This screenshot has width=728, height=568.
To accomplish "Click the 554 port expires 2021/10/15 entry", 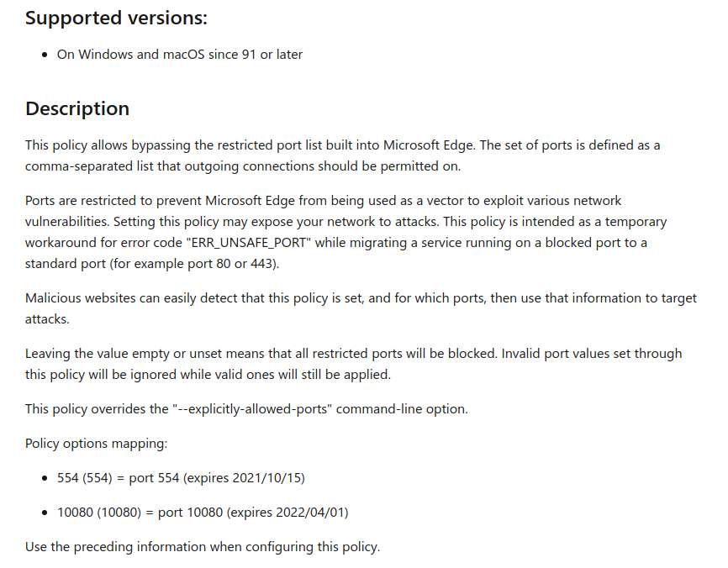I will [181, 478].
